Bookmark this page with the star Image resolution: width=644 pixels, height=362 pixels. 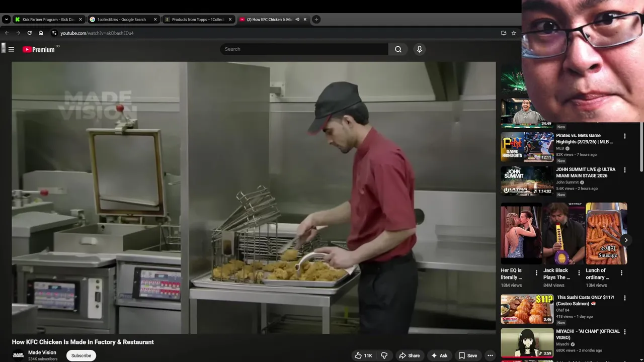(514, 33)
